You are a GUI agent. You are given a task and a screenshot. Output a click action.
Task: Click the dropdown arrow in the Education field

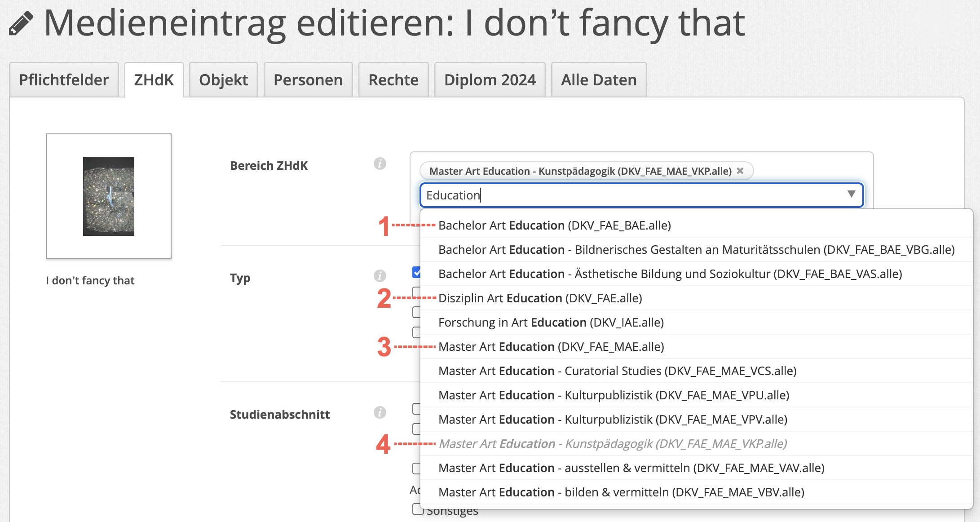pyautogui.click(x=851, y=194)
